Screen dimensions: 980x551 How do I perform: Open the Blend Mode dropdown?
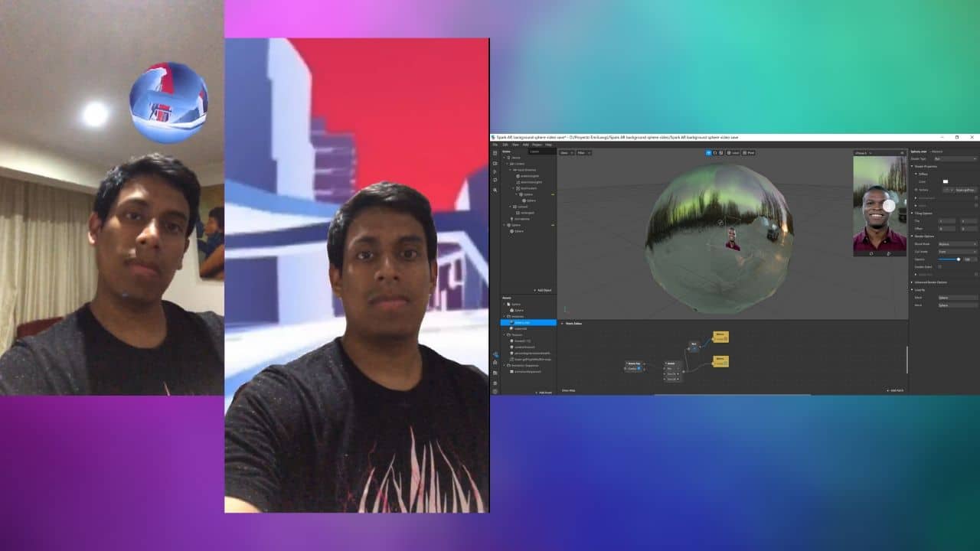tap(955, 245)
